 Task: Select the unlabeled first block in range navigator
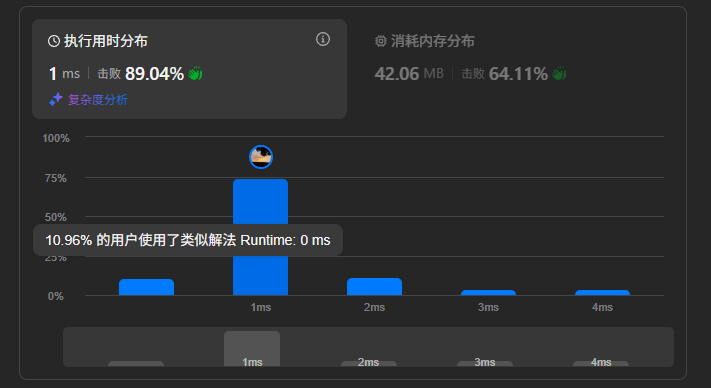136,364
